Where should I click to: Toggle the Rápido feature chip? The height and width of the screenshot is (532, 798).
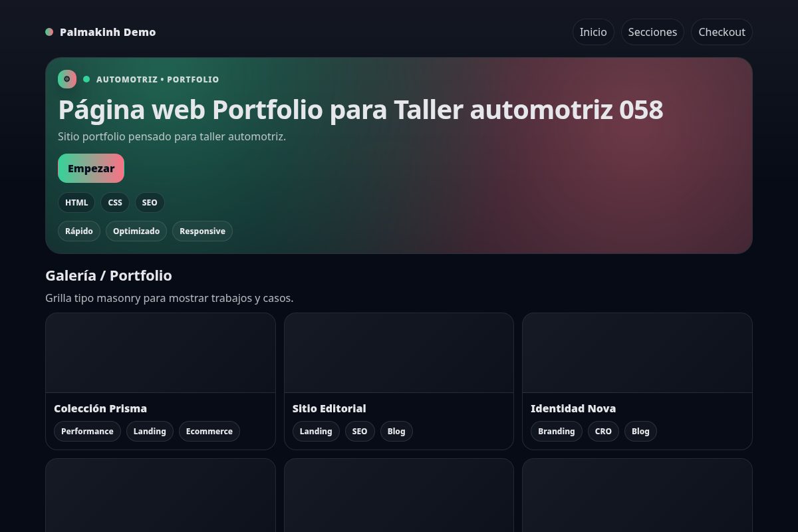(x=79, y=231)
